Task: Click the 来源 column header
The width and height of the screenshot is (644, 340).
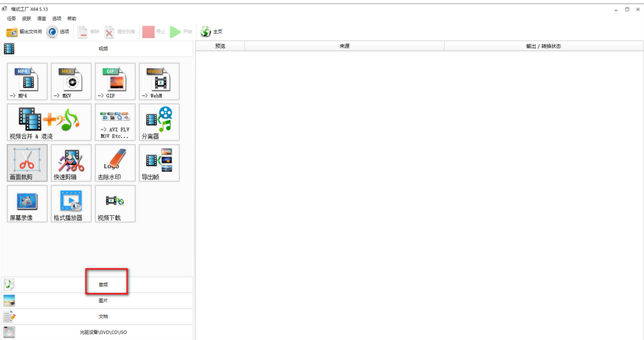Action: [344, 46]
